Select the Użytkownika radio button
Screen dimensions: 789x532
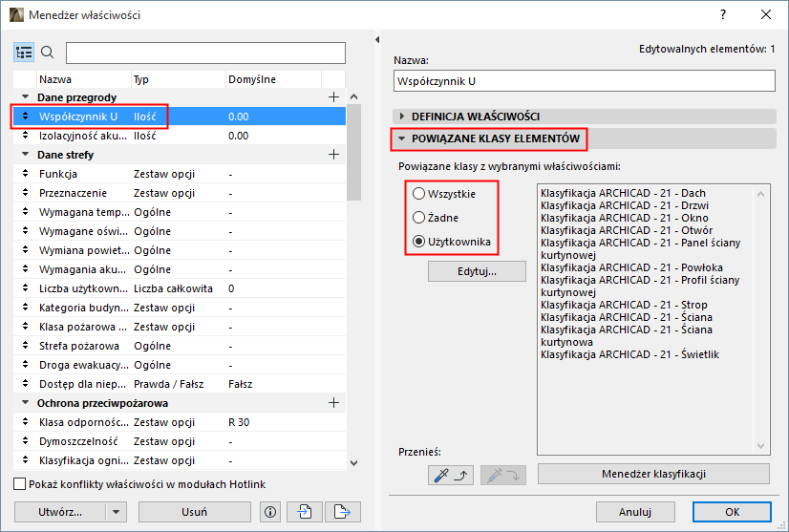418,242
